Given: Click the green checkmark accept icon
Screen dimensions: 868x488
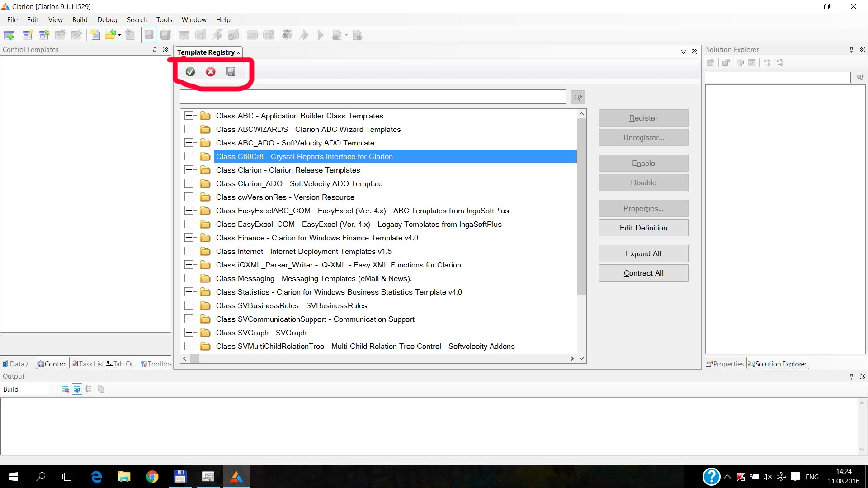Looking at the screenshot, I should click(x=190, y=72).
